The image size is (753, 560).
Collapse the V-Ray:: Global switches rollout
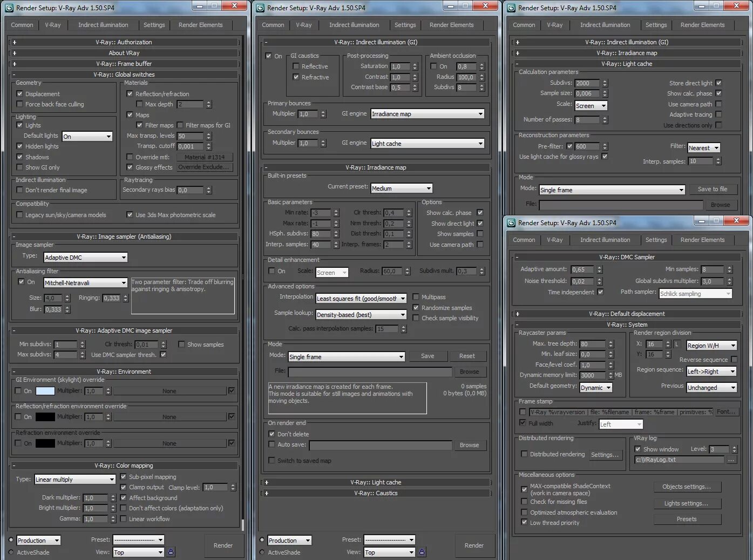124,75
